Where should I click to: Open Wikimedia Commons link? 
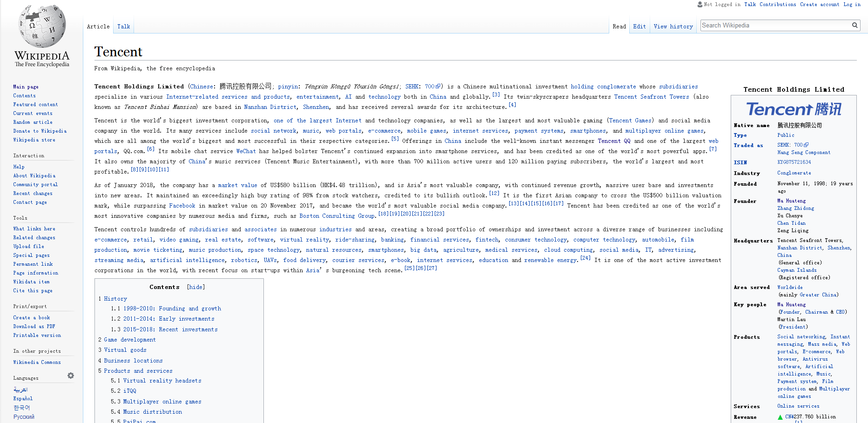point(37,362)
